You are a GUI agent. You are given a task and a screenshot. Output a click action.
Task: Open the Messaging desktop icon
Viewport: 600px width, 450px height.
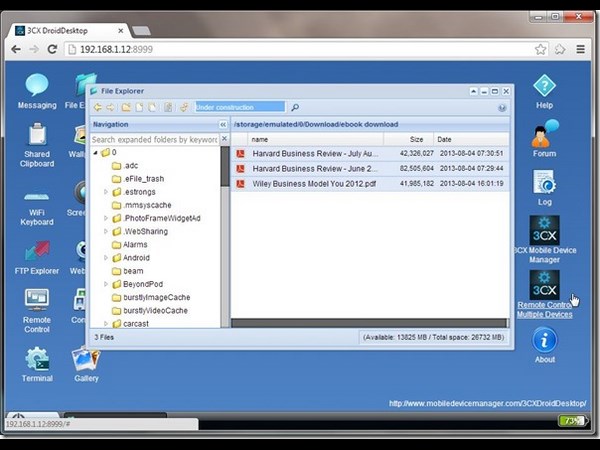37,85
